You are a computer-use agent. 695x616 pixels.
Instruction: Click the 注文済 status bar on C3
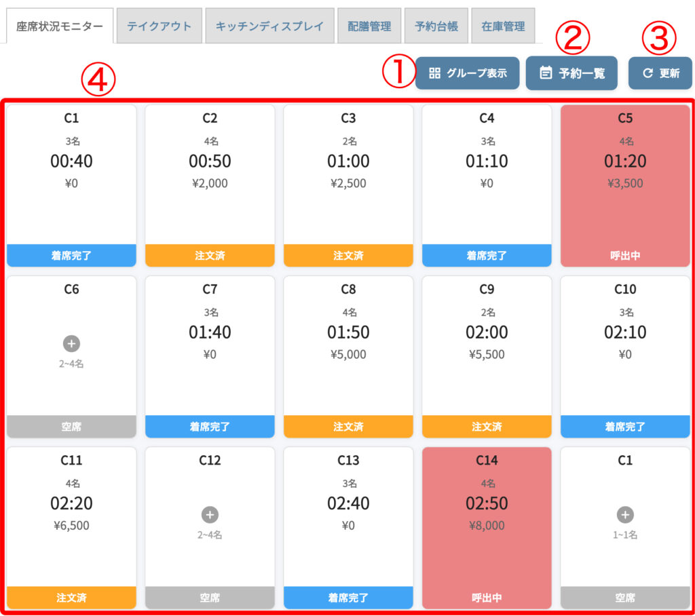(x=348, y=256)
